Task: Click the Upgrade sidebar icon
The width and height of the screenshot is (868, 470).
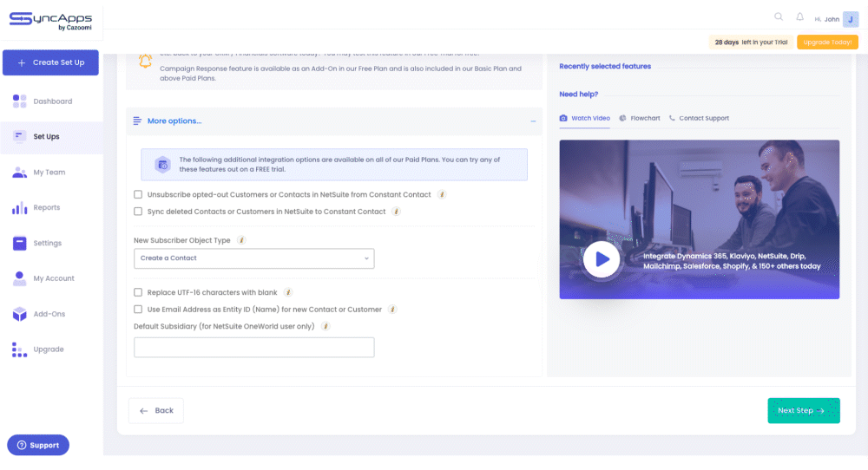Action: click(19, 349)
